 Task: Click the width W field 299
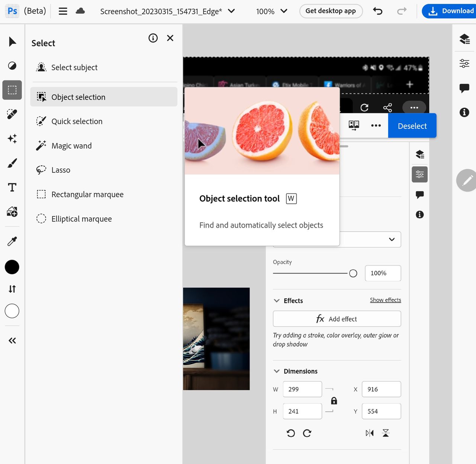(302, 389)
